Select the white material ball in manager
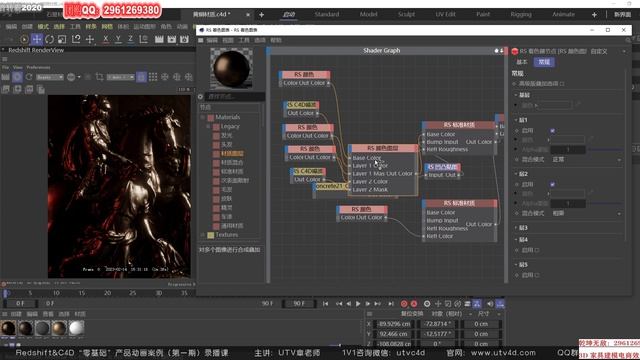Screen dimensions: 640x360 (76, 329)
